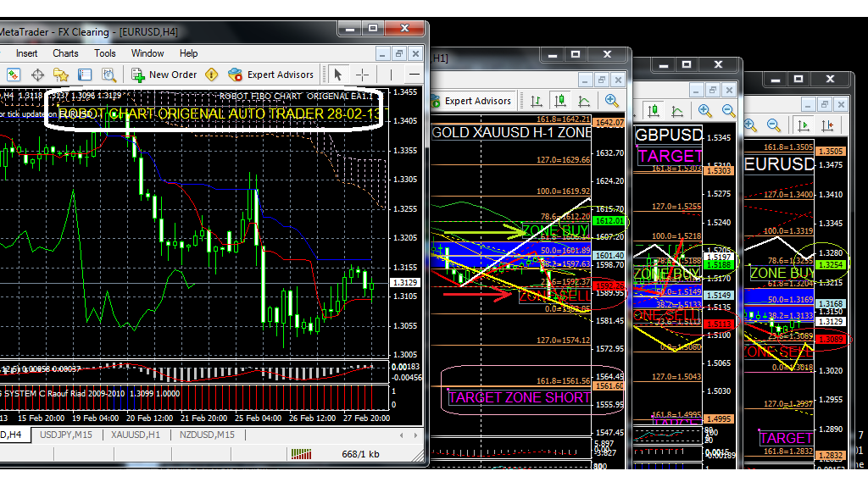Open the Market Watch panel icon
868x482 pixels.
coord(14,75)
